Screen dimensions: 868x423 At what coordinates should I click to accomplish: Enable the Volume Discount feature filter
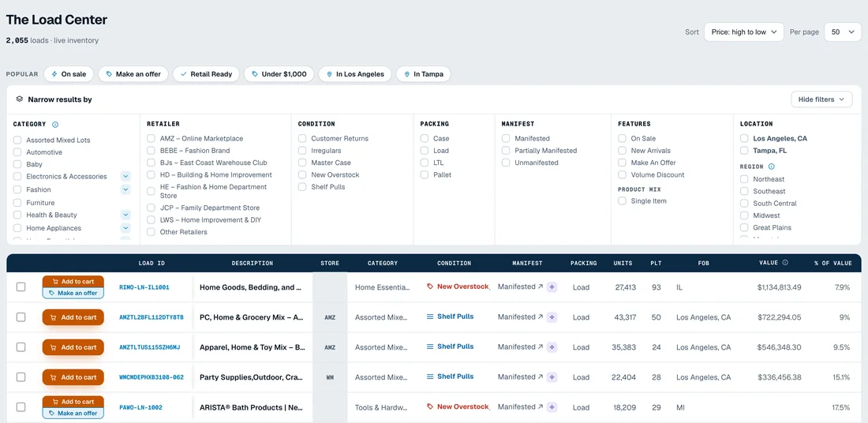[623, 175]
